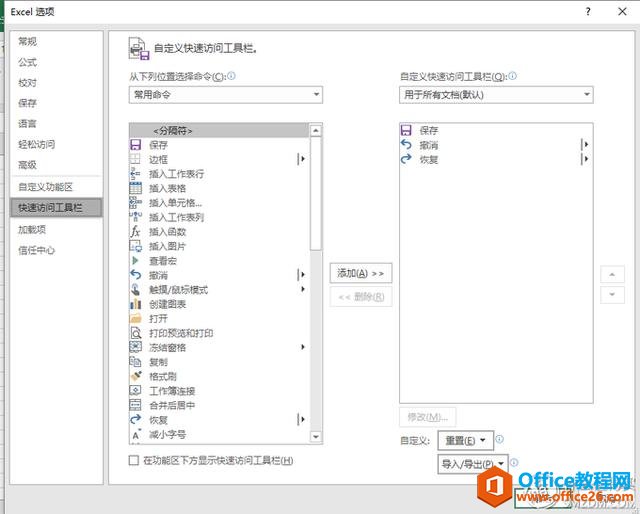Select the 工作簿连接 icon
Screen dimensions: 640x514
pyautogui.click(x=136, y=391)
